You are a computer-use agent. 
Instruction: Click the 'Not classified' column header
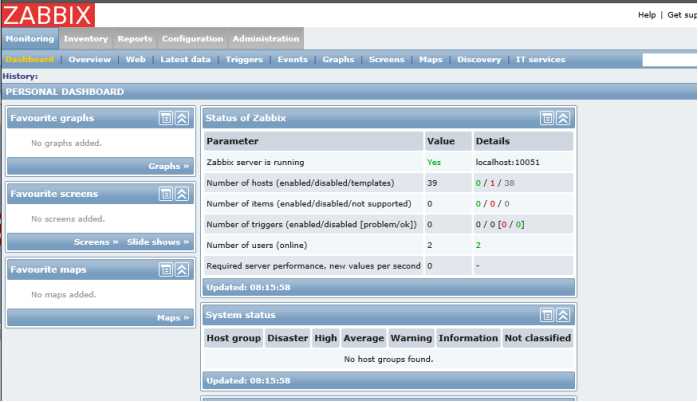[x=538, y=338]
